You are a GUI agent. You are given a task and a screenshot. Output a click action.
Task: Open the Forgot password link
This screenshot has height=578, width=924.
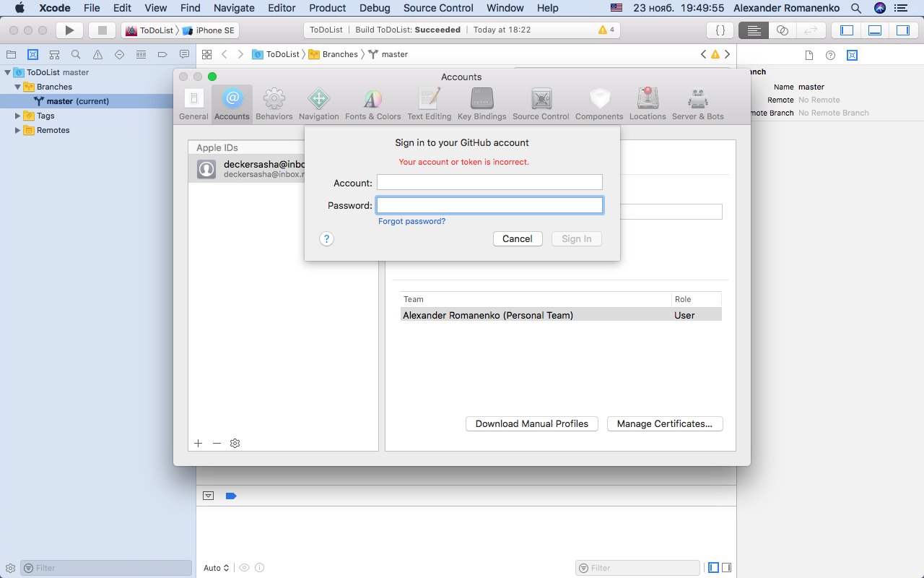(x=411, y=221)
